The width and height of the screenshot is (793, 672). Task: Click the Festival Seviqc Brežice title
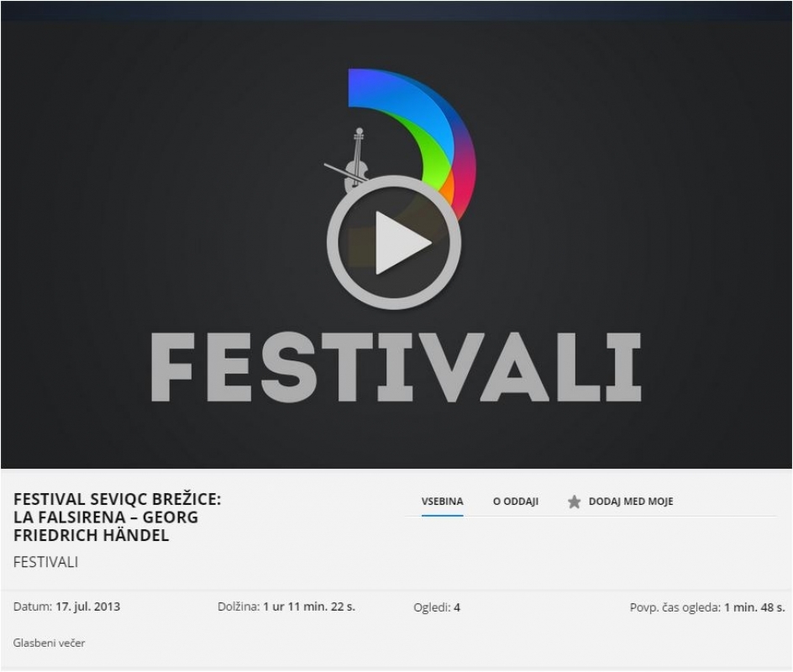[x=118, y=517]
